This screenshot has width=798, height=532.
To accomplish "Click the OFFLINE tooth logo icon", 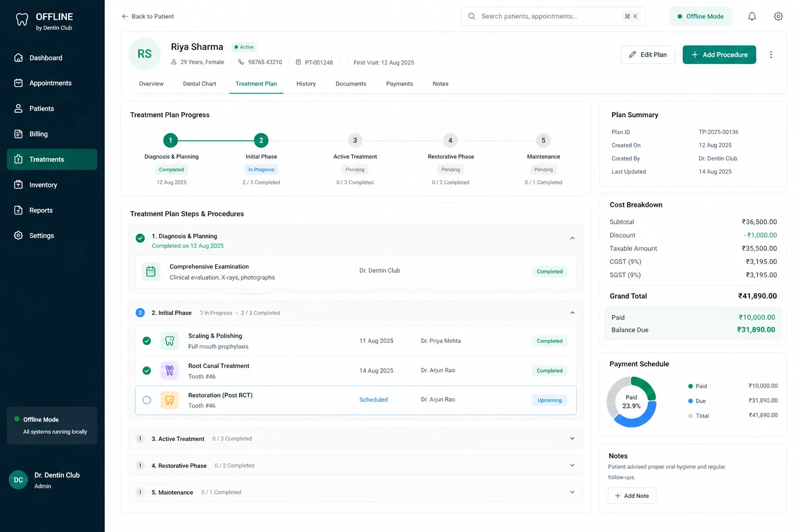I will pos(22,20).
